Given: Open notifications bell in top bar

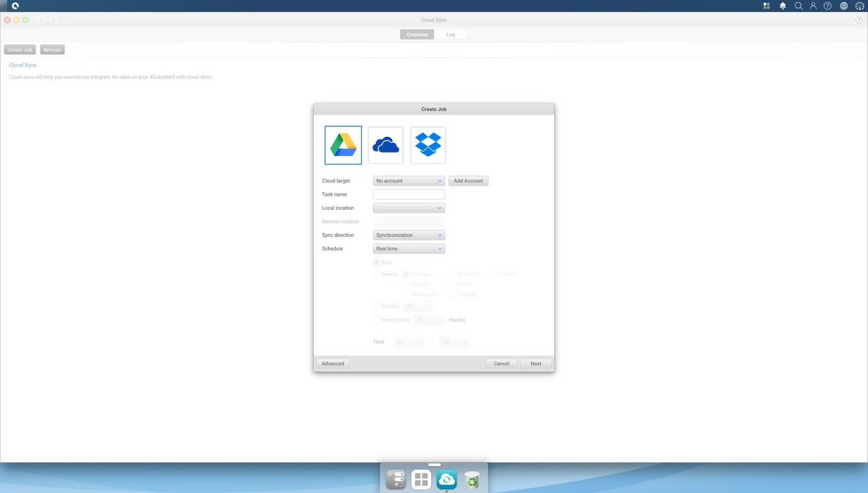Looking at the screenshot, I should 783,6.
